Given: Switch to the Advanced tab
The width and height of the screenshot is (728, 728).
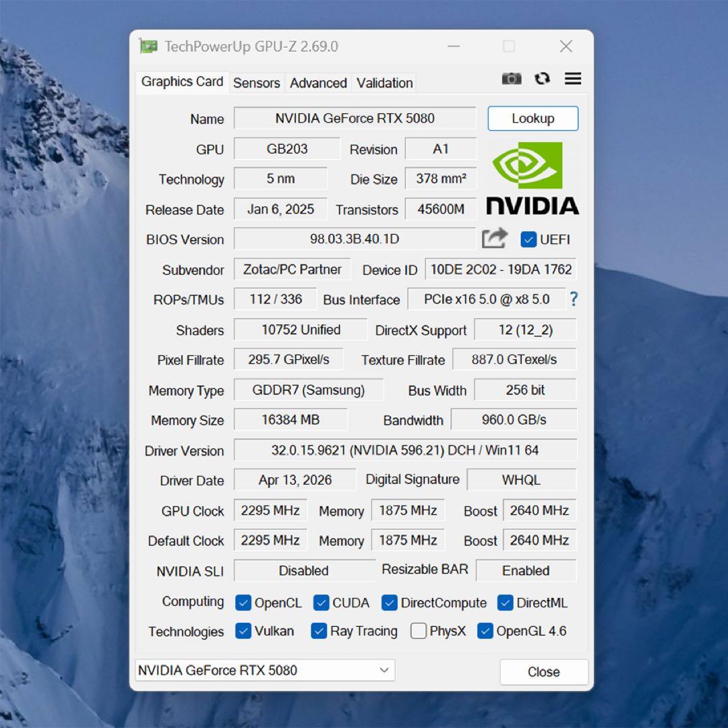Looking at the screenshot, I should [x=318, y=83].
